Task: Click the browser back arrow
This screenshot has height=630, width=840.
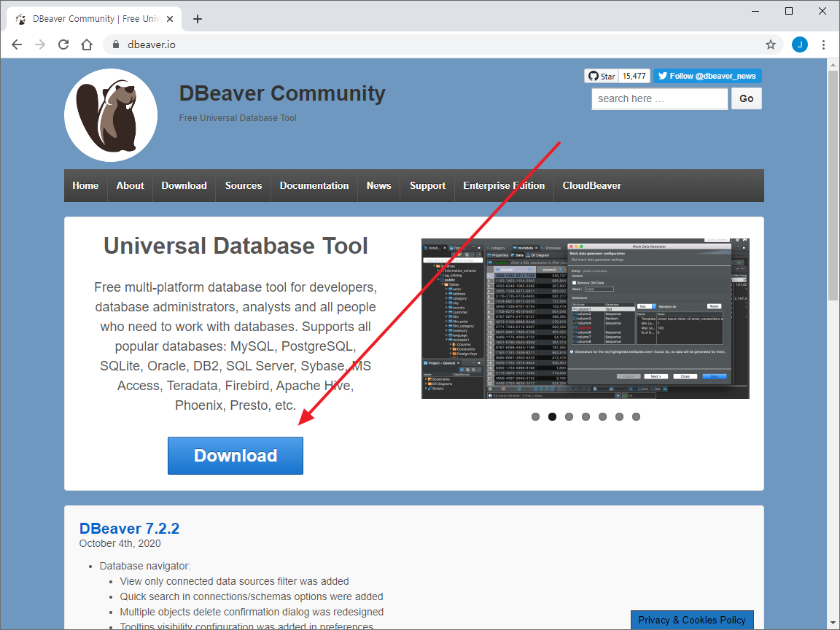Action: [x=17, y=44]
